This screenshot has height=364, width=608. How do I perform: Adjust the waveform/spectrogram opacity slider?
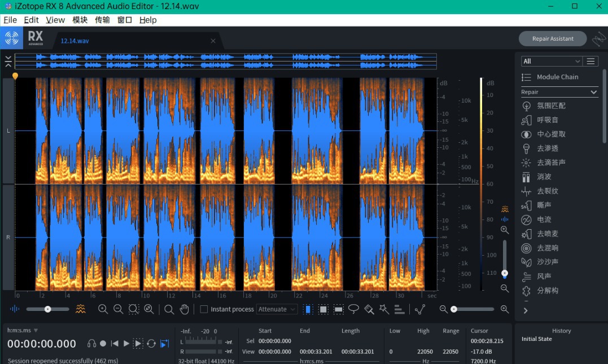tap(47, 309)
